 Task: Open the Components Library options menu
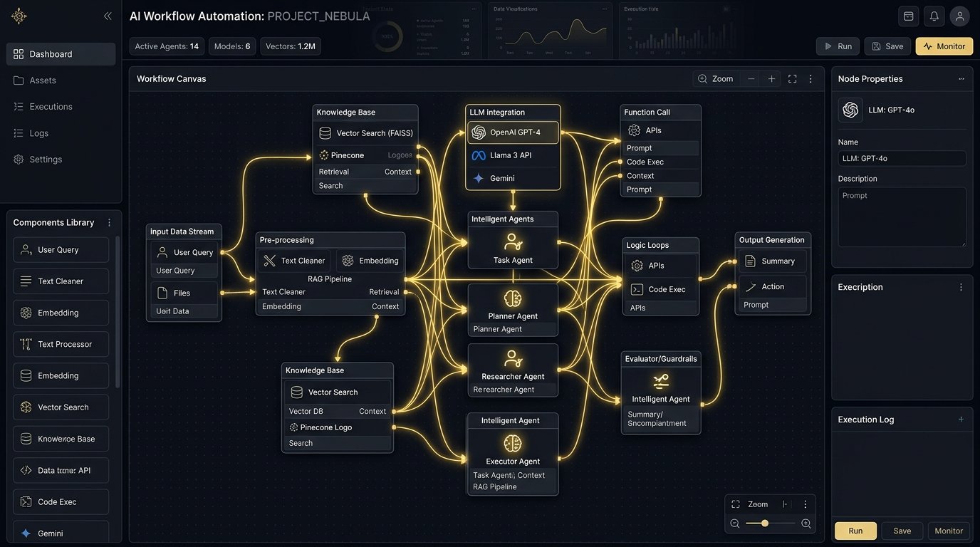pyautogui.click(x=109, y=222)
